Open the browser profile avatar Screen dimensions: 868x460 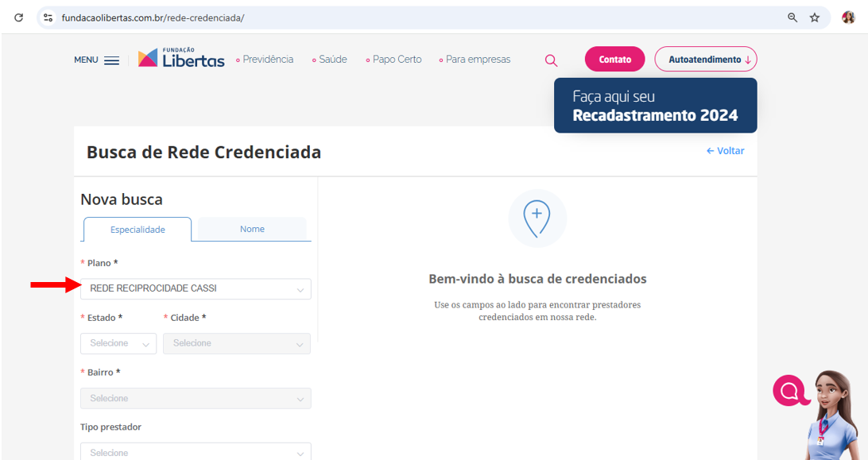[848, 17]
